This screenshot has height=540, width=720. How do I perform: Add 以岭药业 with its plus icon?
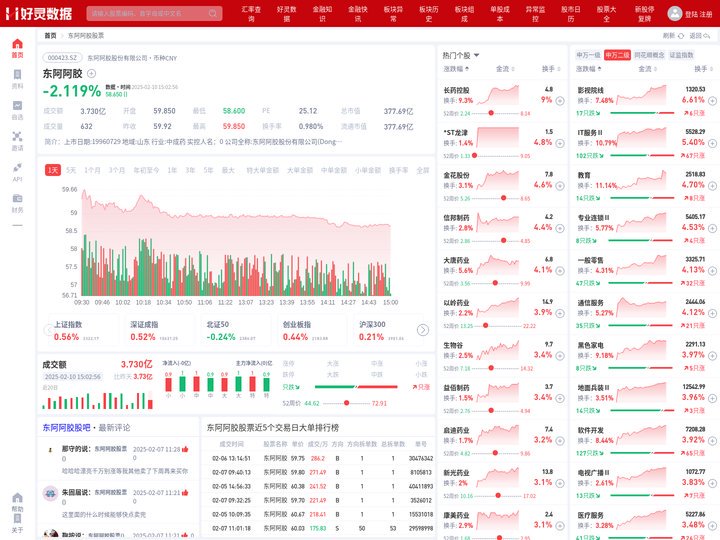pos(560,313)
